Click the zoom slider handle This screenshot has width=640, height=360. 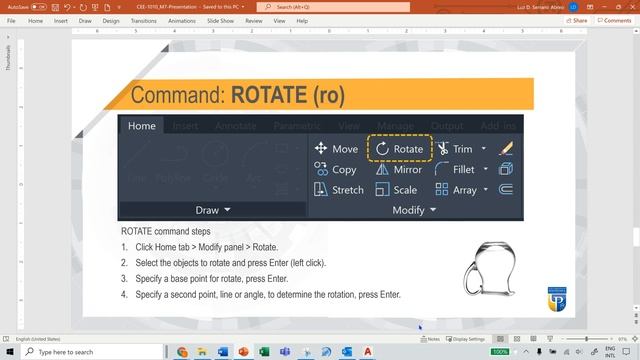(x=587, y=339)
